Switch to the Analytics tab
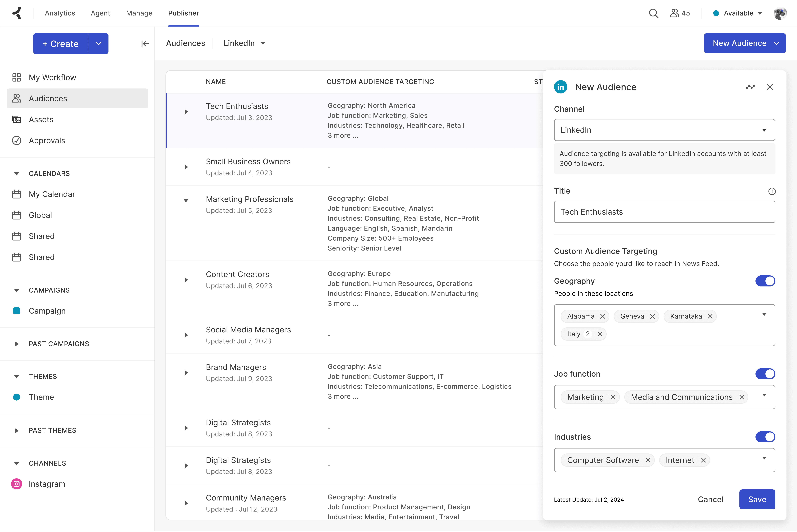The width and height of the screenshot is (797, 532). coord(60,13)
